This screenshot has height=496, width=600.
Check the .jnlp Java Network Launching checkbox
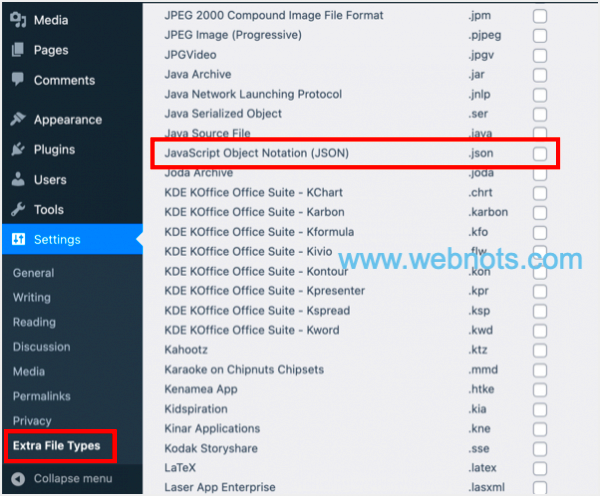tap(540, 95)
